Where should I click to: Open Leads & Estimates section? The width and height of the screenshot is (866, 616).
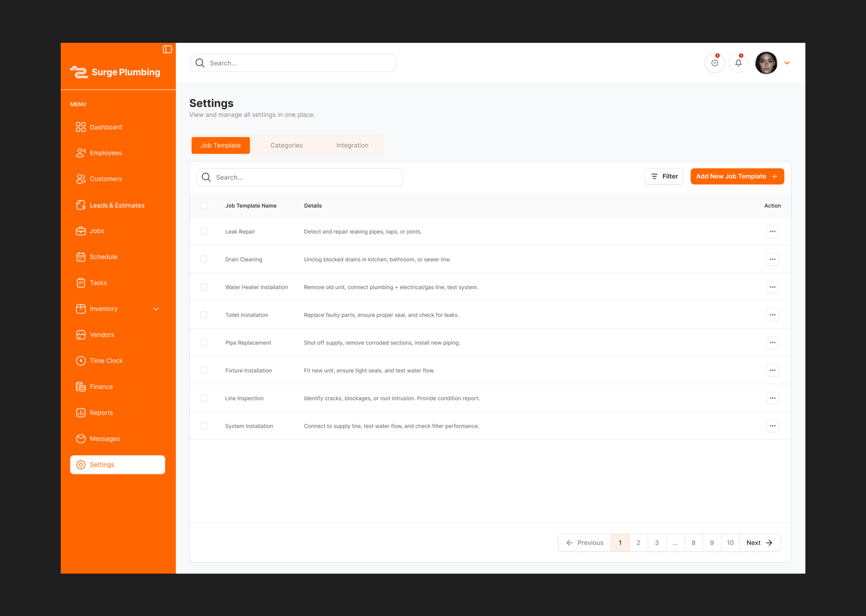point(117,206)
